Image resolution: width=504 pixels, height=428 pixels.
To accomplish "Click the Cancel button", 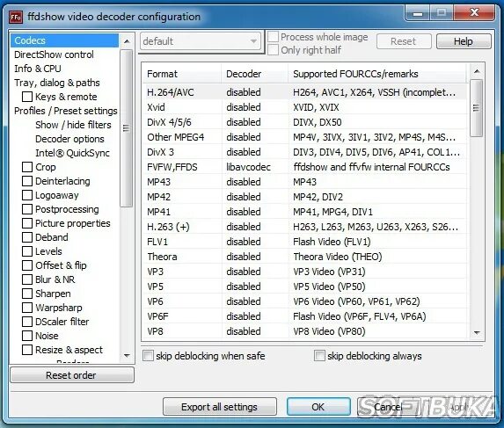I will [x=388, y=407].
